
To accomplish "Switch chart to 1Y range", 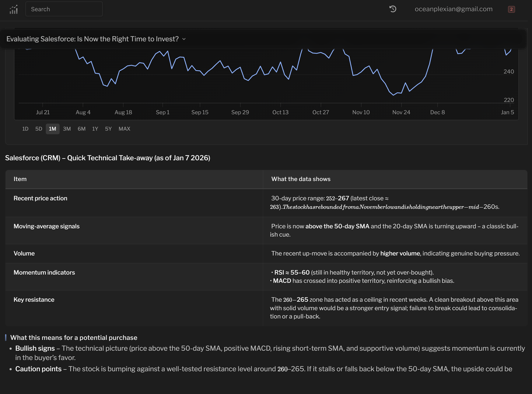I will [95, 129].
